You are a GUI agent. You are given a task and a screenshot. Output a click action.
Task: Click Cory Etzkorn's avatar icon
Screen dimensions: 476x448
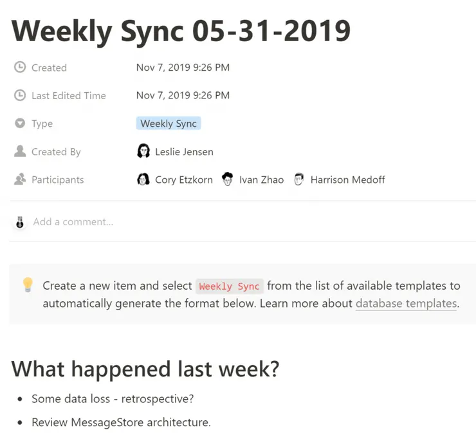point(144,180)
